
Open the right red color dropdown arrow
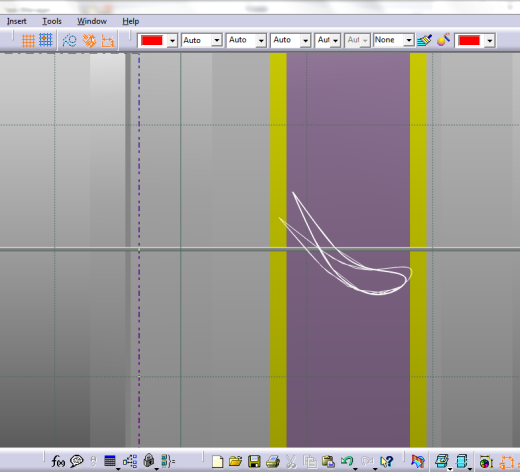pyautogui.click(x=489, y=41)
